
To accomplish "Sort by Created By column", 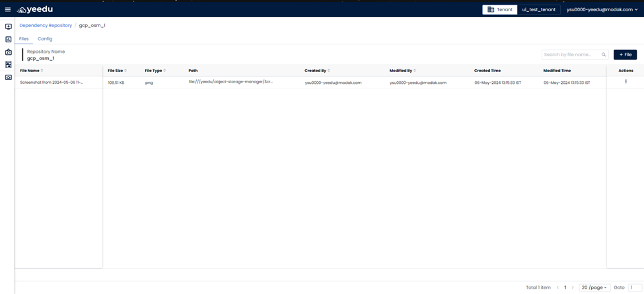I will [328, 71].
